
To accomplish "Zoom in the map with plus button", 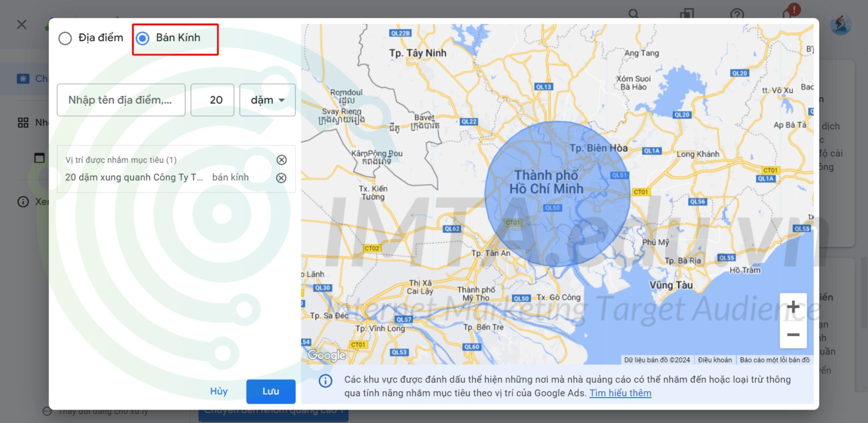I will [793, 307].
